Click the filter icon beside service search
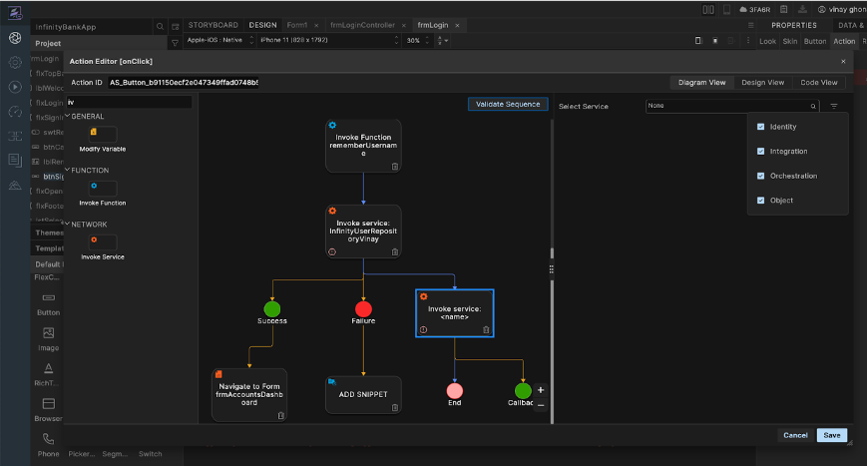Viewport: 868px width, 467px height. [x=834, y=106]
